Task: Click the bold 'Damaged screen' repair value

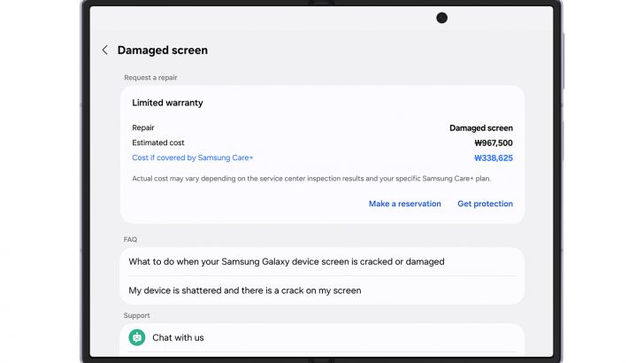Action: [481, 127]
